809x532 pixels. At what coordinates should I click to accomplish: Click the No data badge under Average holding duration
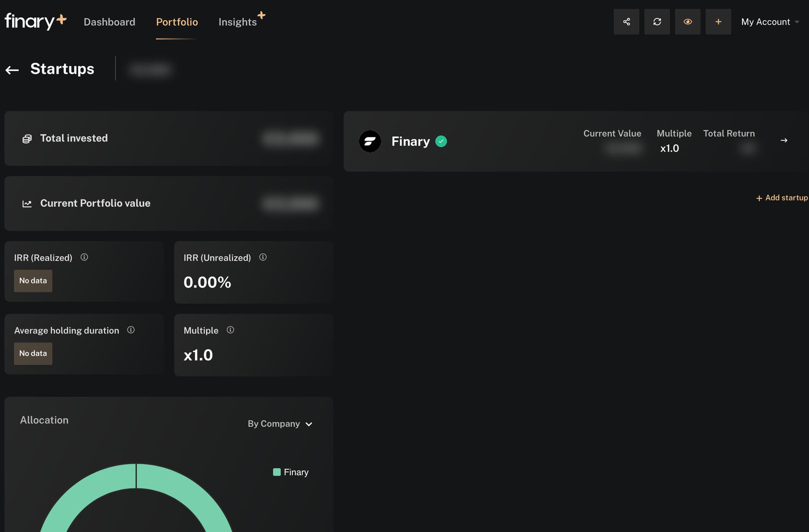[x=33, y=353]
